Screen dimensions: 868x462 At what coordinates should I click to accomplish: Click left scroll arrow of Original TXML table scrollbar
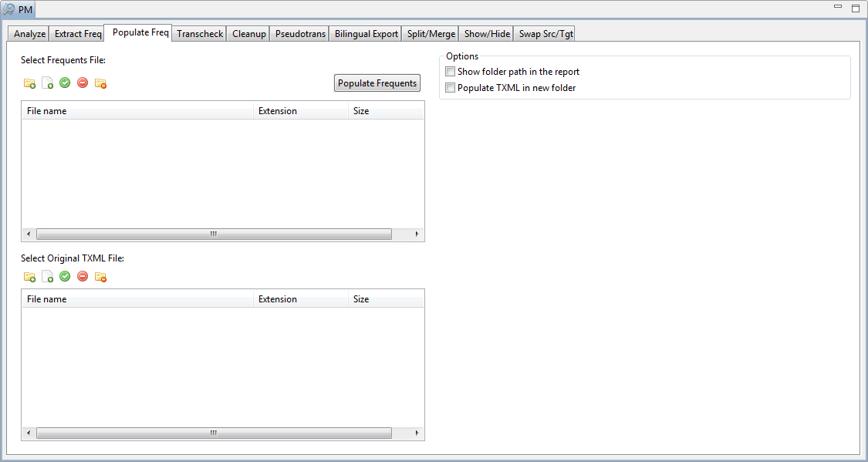pyautogui.click(x=29, y=433)
